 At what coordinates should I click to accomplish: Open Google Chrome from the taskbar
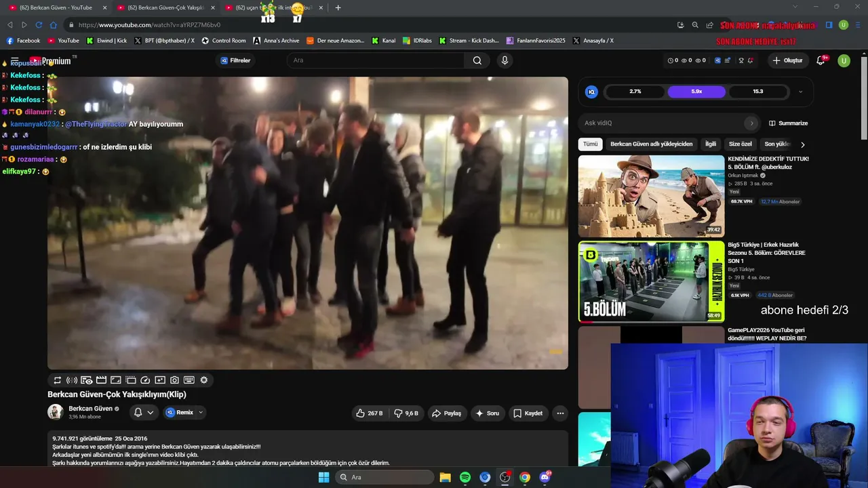pyautogui.click(x=525, y=477)
